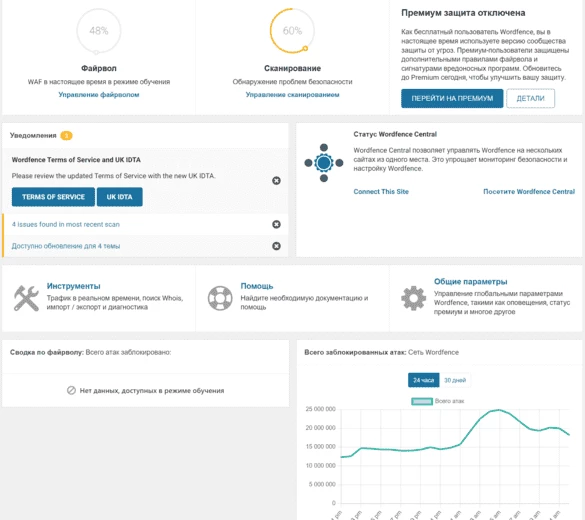
Task: Dismiss the Доступно обновление notification
Action: [276, 246]
